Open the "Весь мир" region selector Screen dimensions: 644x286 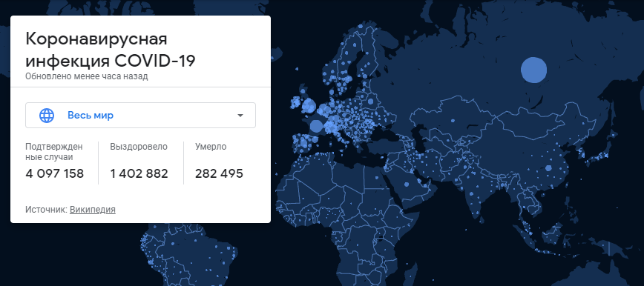tap(140, 116)
